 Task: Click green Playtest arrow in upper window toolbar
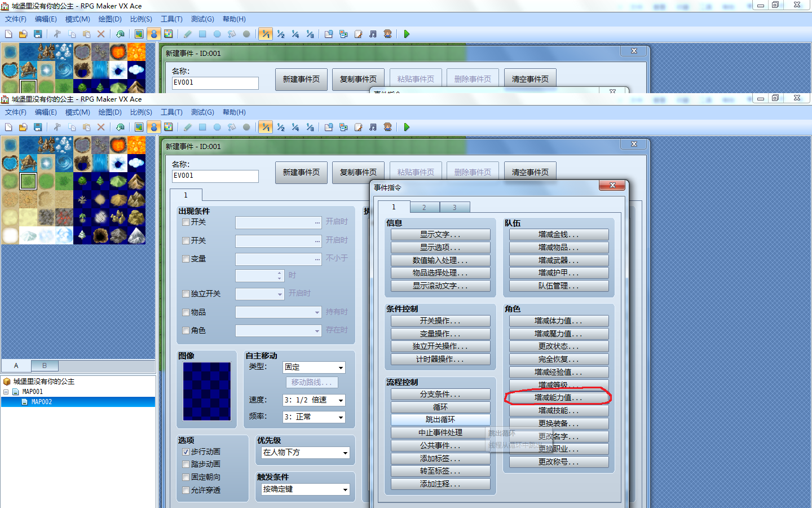407,34
